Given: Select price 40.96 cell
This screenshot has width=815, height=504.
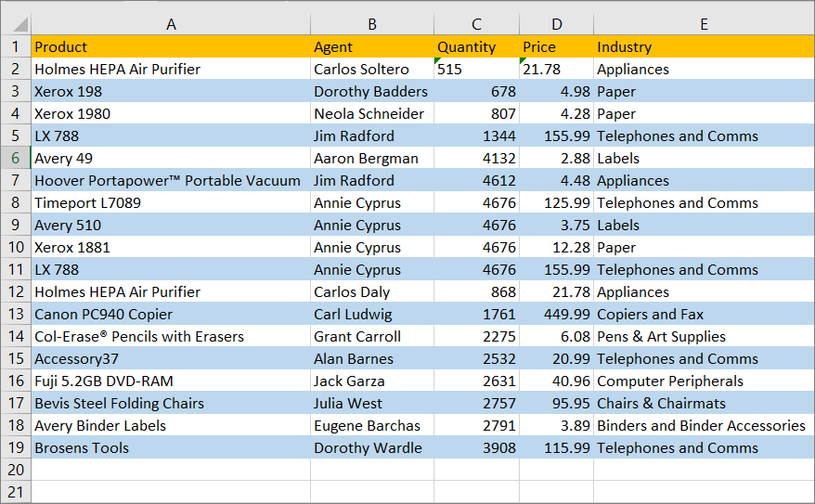Looking at the screenshot, I should [557, 381].
